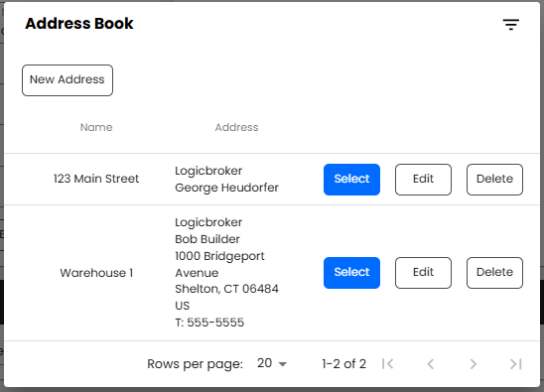
Task: Click the Warehouse 1 name cell
Action: point(96,273)
